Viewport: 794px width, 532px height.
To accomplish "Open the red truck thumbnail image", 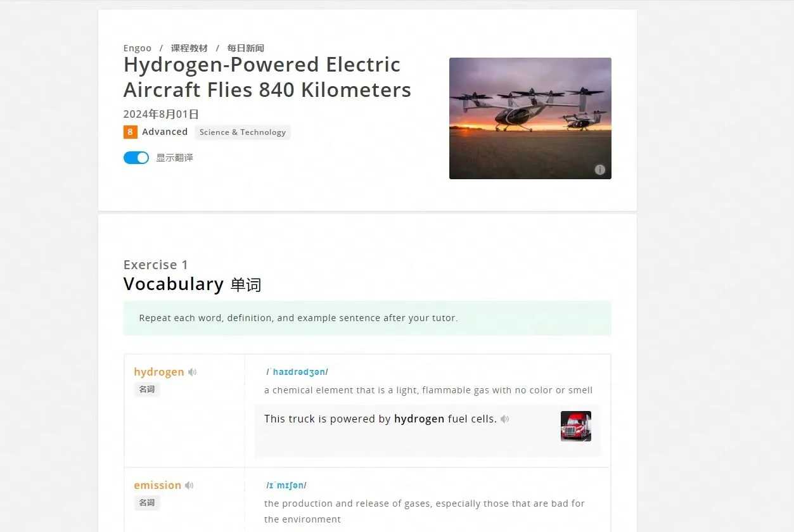I will pyautogui.click(x=576, y=426).
